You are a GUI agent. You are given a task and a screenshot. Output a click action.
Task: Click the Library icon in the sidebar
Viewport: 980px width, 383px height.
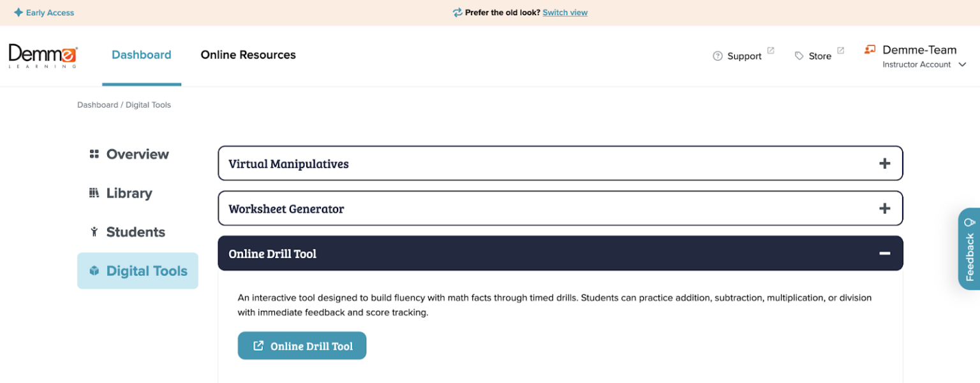94,192
